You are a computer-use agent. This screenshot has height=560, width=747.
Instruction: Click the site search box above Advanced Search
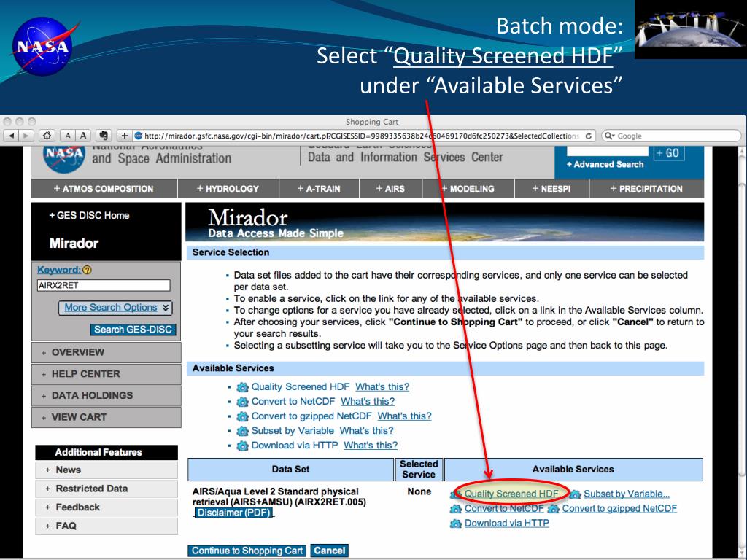coord(608,152)
